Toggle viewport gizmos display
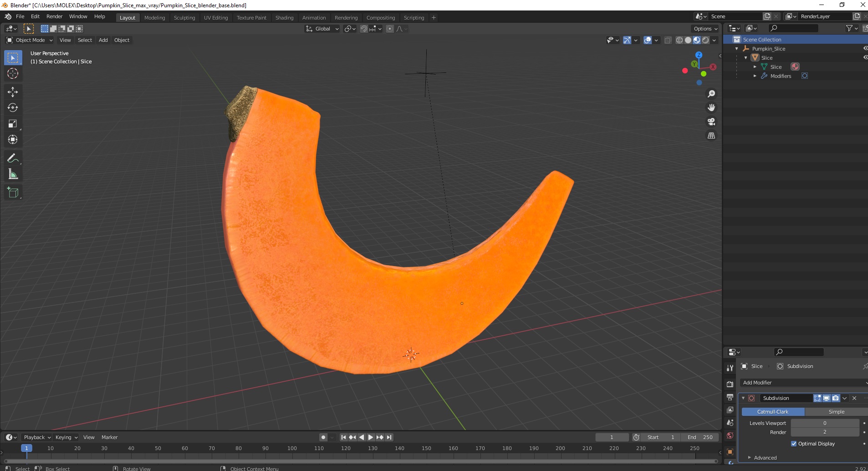Image resolution: width=868 pixels, height=471 pixels. [x=627, y=40]
